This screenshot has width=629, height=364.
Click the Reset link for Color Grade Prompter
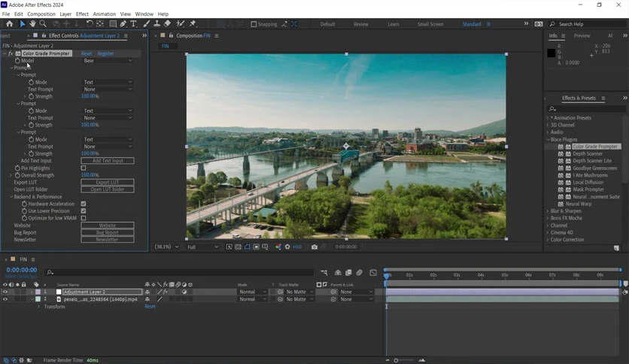[87, 53]
